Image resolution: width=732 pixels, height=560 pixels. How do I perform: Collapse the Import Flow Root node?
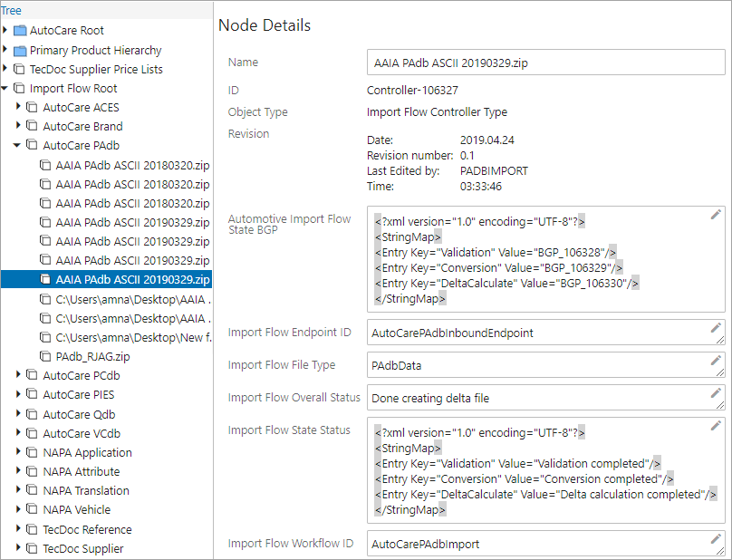pos(5,88)
